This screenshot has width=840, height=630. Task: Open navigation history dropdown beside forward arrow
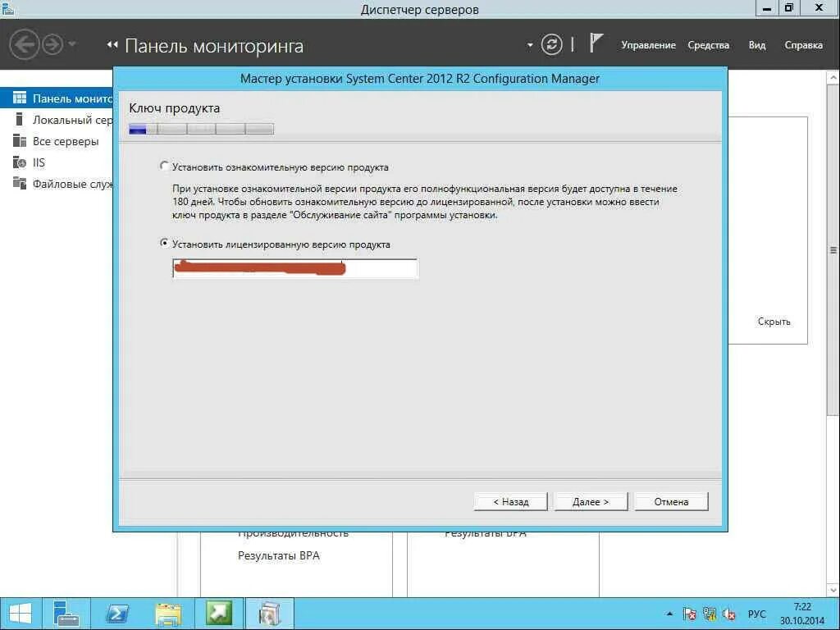point(72,44)
